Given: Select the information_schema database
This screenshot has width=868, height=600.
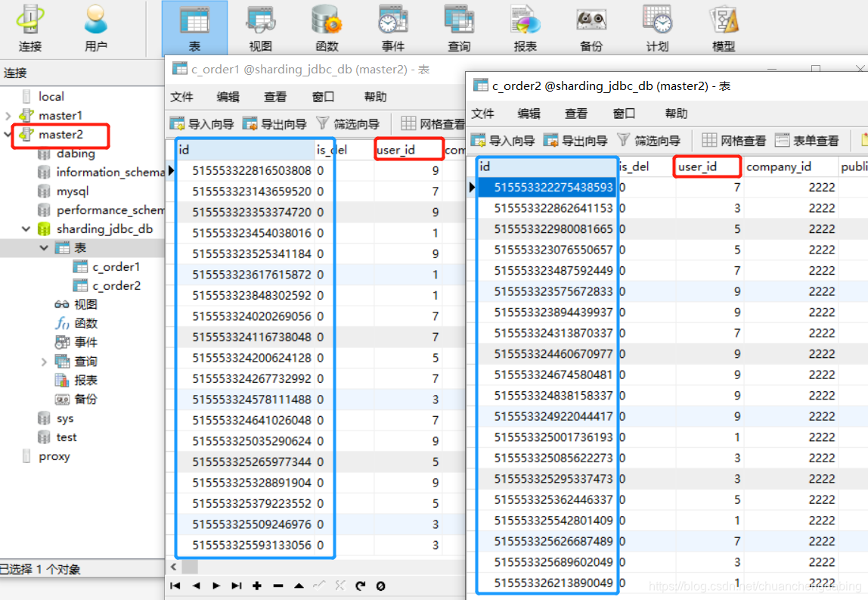Looking at the screenshot, I should coord(110,173).
